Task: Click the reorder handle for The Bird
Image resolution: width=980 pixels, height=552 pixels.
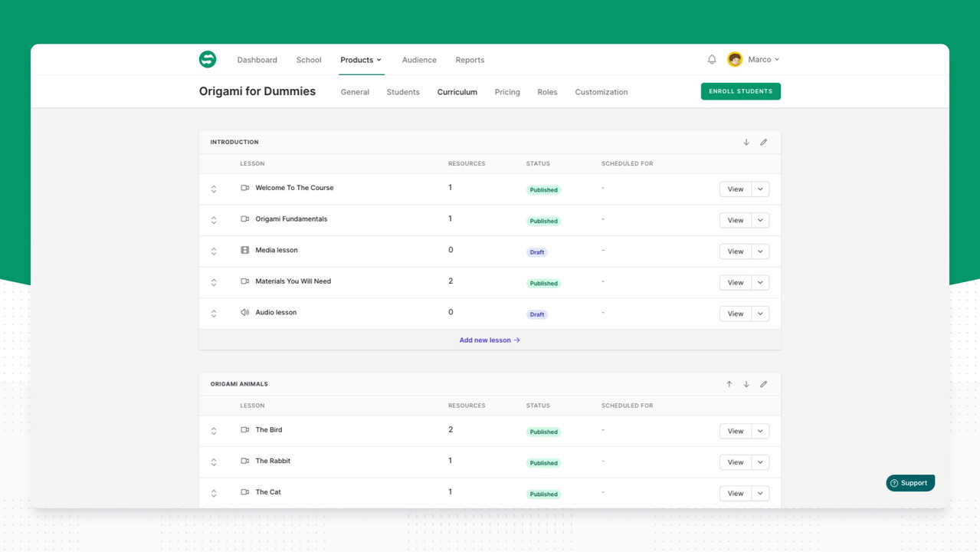Action: 214,431
